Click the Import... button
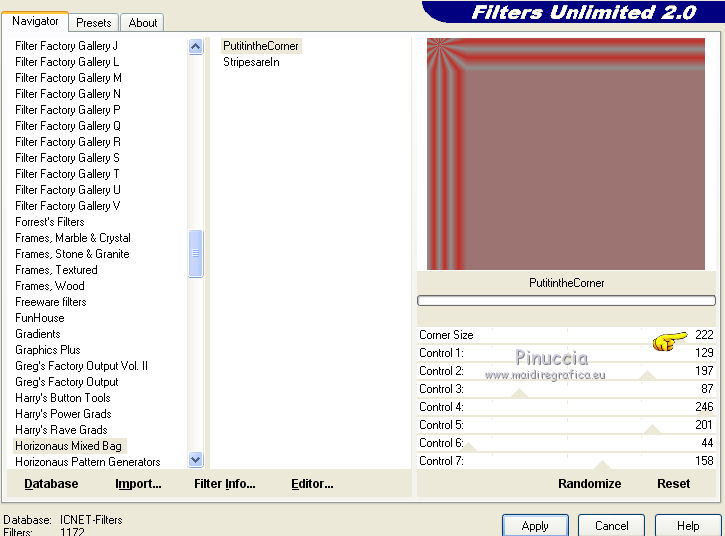The width and height of the screenshot is (725, 536). coord(138,484)
